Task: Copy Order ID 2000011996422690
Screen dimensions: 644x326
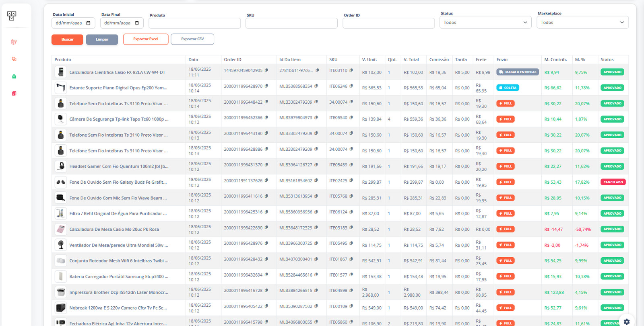Action: point(266,228)
